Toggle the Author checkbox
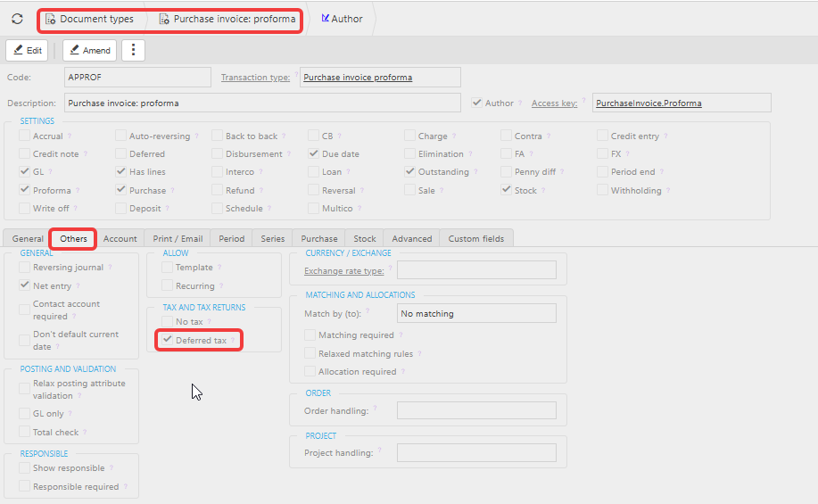Screen dimensions: 818x504 coord(476,103)
